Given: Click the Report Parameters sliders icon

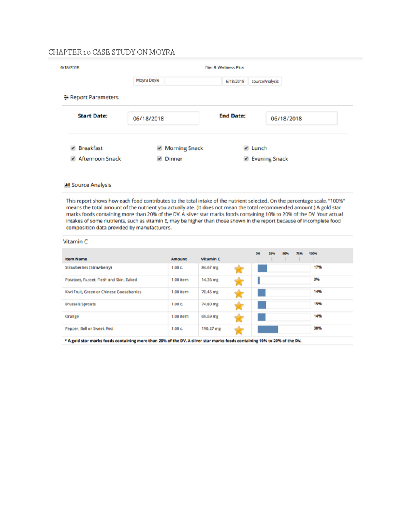Looking at the screenshot, I should pyautogui.click(x=66, y=98).
